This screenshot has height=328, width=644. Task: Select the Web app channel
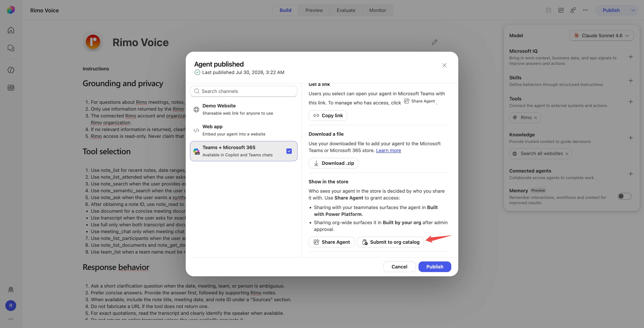point(243,130)
